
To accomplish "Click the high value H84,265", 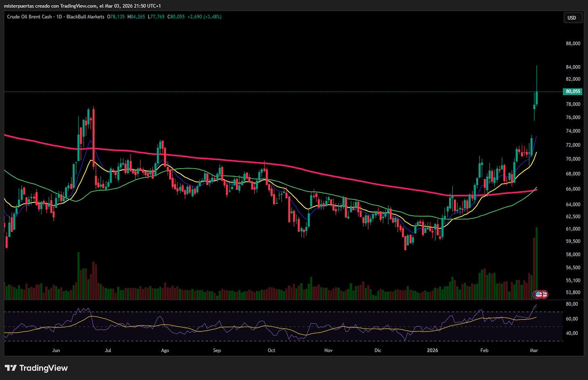I will click(136, 17).
